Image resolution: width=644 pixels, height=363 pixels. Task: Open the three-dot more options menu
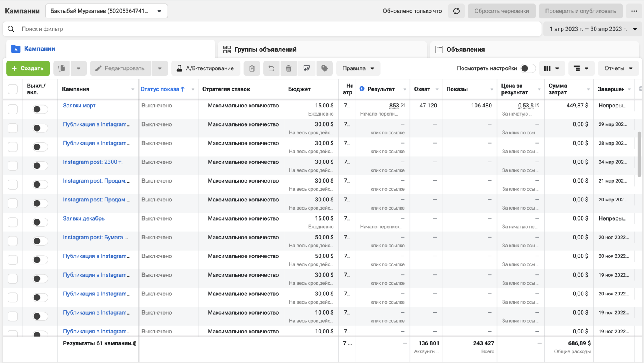(634, 11)
